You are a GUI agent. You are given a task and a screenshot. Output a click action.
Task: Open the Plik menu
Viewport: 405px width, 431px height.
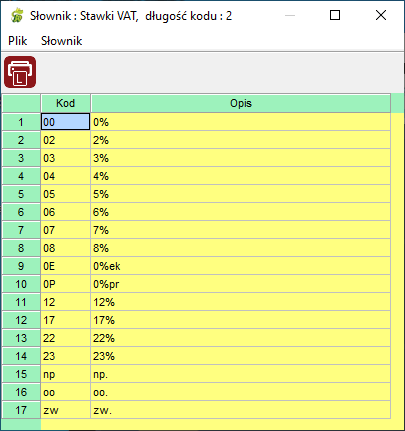(18, 41)
